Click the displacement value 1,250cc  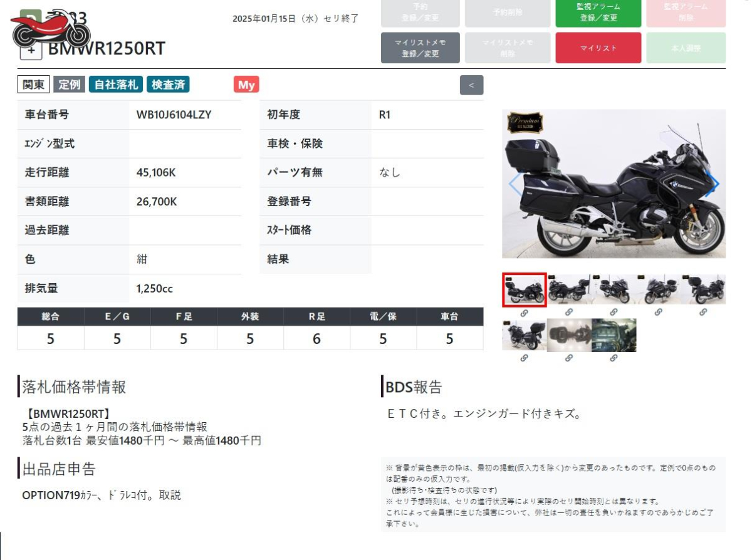[x=155, y=289]
